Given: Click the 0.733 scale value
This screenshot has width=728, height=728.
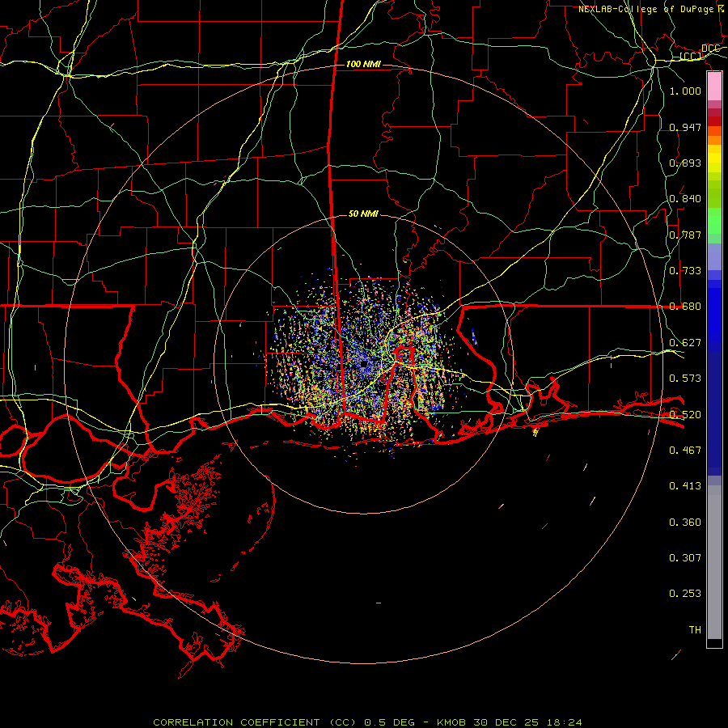Looking at the screenshot, I should [x=685, y=271].
